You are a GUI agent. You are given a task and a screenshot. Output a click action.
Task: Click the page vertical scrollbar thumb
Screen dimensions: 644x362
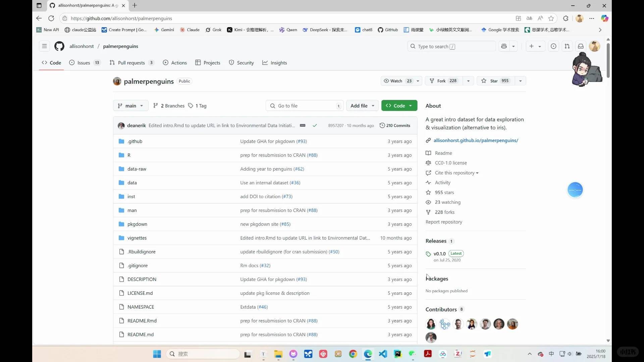(608, 60)
